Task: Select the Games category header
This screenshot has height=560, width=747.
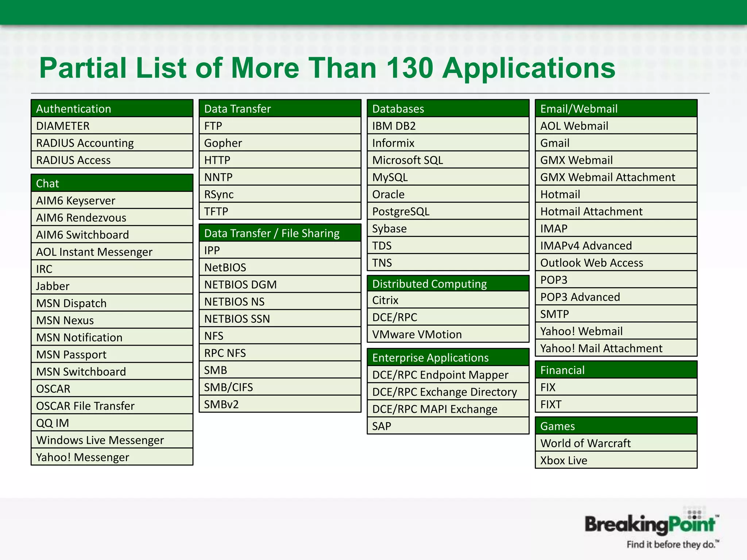Action: 616,426
